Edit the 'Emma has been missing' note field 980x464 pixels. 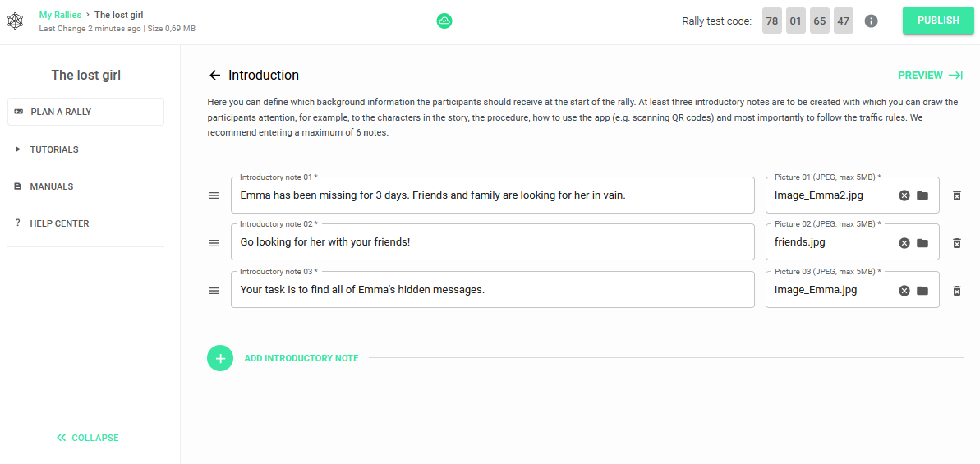[x=493, y=195]
